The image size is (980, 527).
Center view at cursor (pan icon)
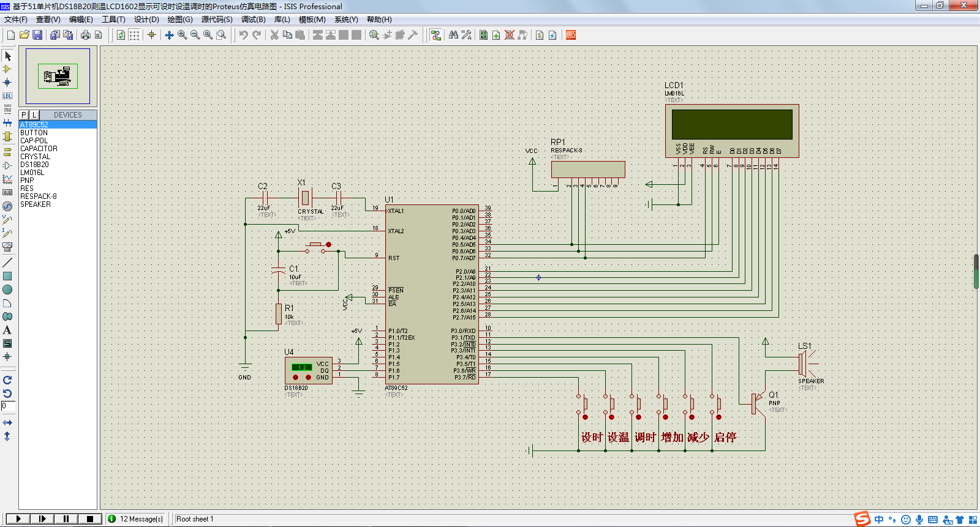169,35
